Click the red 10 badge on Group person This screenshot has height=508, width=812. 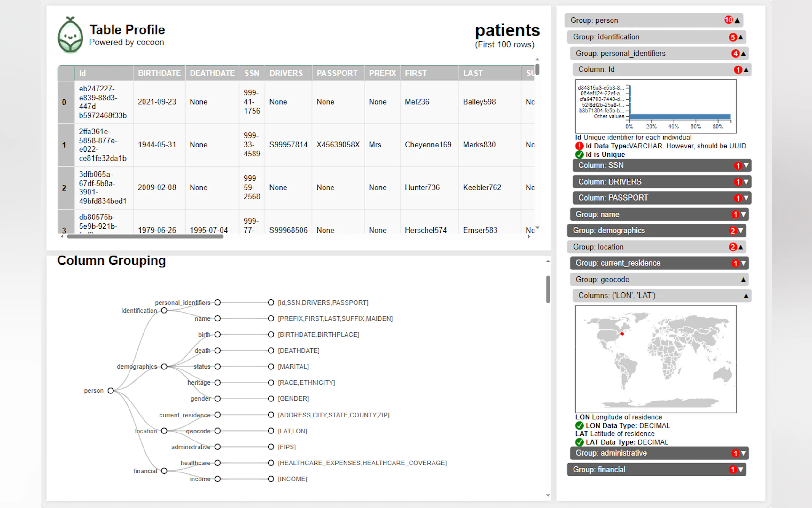[x=729, y=20]
